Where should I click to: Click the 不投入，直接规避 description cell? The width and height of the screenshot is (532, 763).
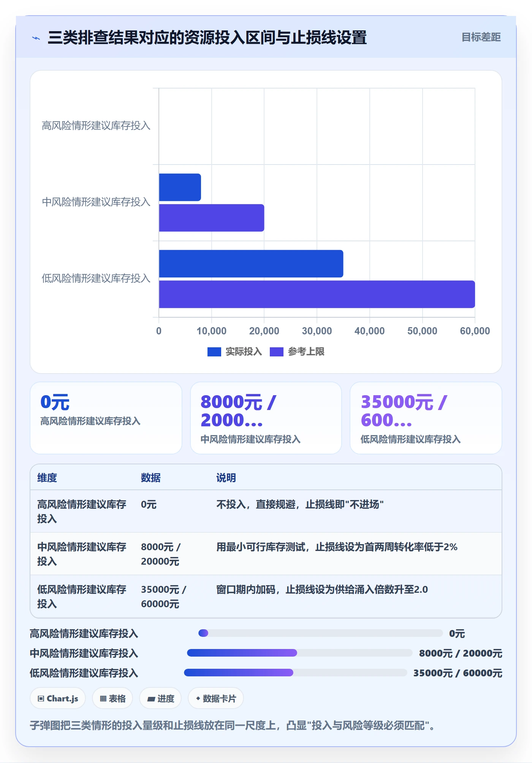pyautogui.click(x=300, y=504)
